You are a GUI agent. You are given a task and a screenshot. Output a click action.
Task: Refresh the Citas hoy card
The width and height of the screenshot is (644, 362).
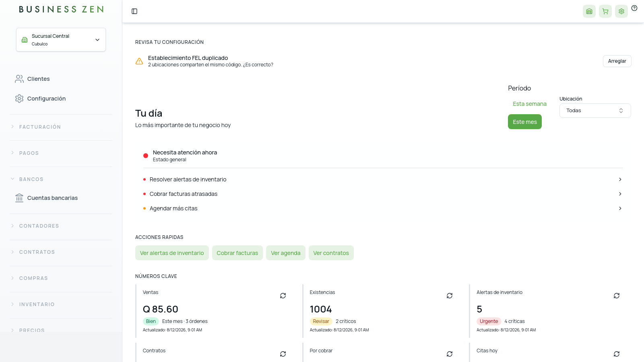pyautogui.click(x=617, y=354)
